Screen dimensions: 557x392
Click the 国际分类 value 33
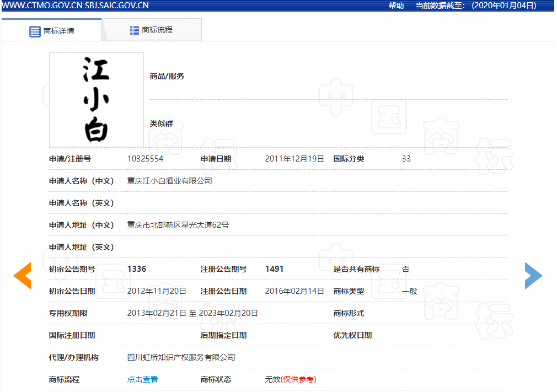[x=406, y=158]
